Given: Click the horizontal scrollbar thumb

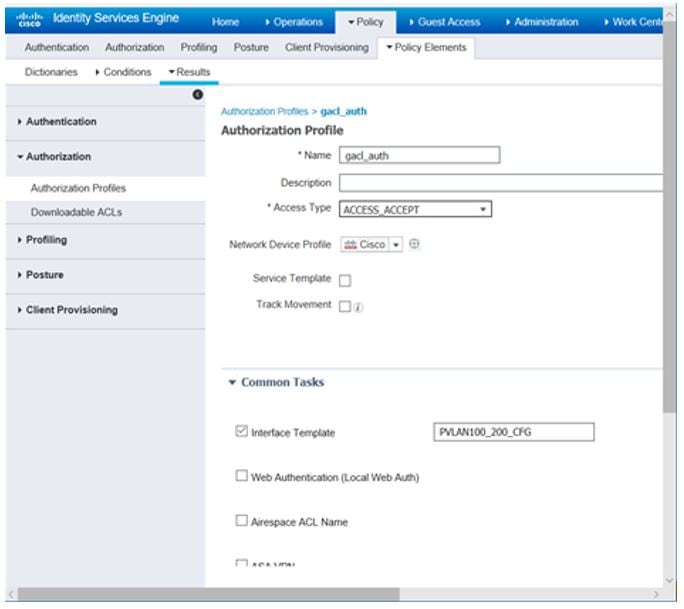Looking at the screenshot, I should coord(209,594).
